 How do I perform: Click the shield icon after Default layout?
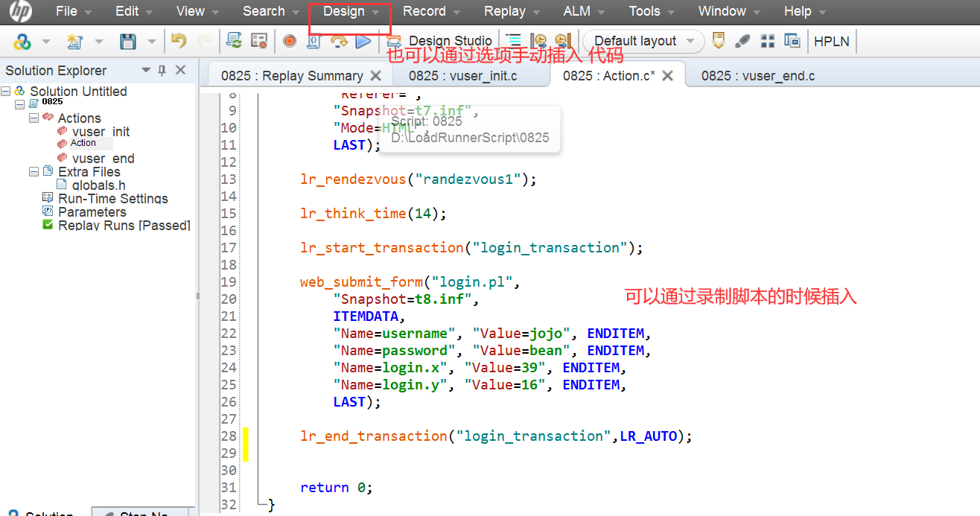pyautogui.click(x=718, y=41)
